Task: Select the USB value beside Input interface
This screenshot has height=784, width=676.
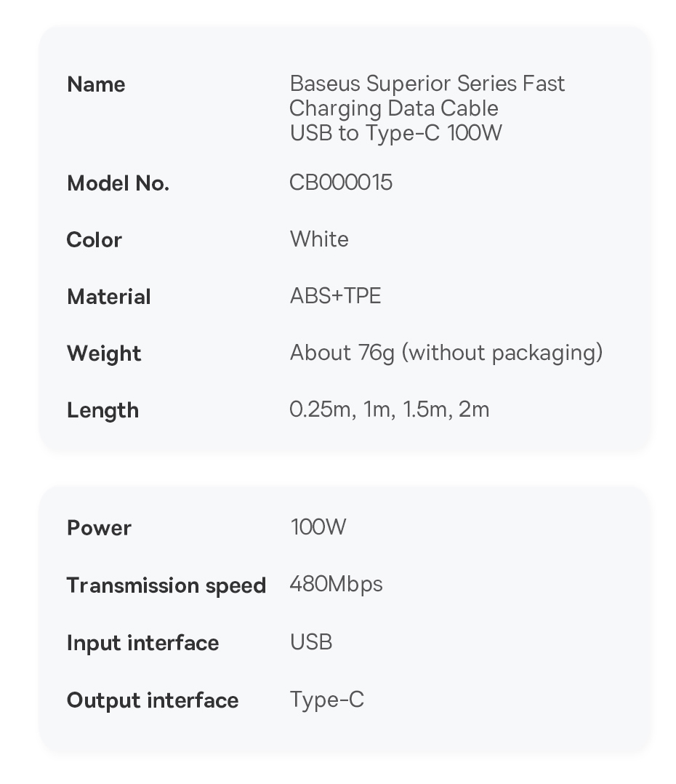Action: tap(311, 642)
